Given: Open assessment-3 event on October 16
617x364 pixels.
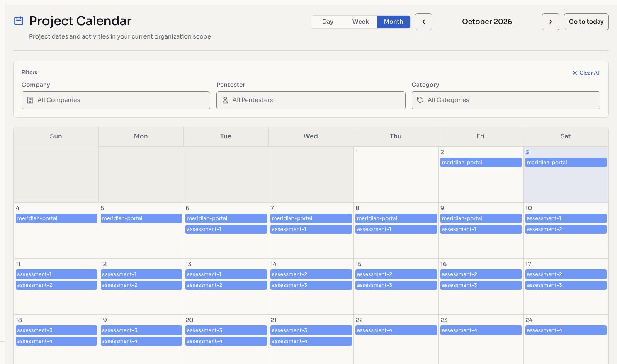Looking at the screenshot, I should tap(481, 285).
